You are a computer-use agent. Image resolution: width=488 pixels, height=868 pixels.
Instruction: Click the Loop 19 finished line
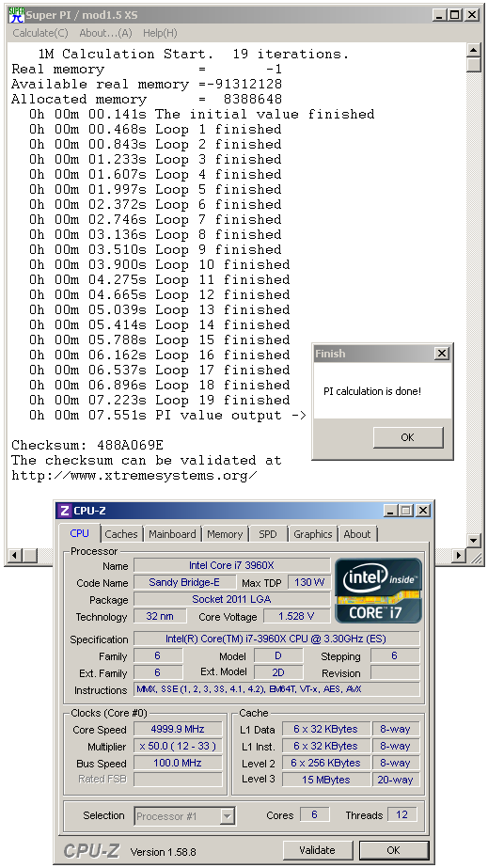click(160, 401)
